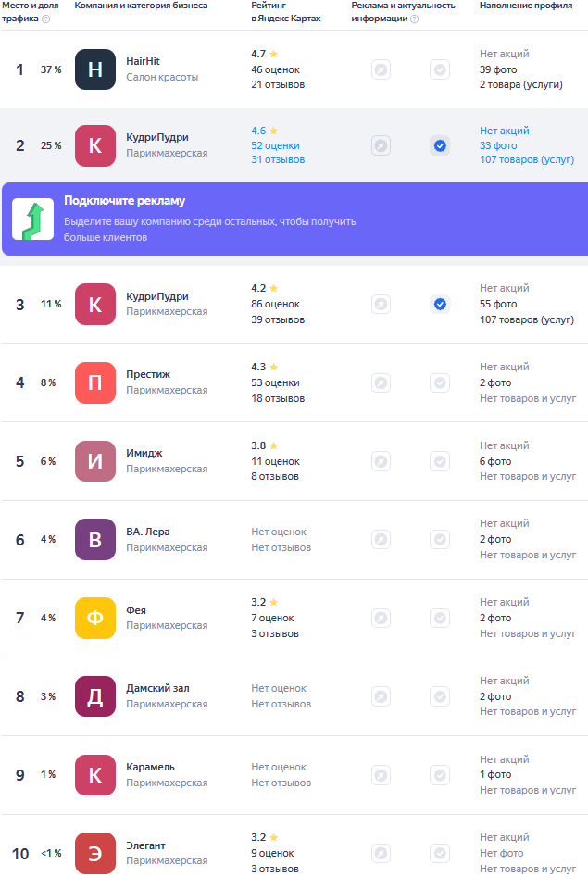Click third-place КудриПудри avatar in 11 % row

(95, 305)
